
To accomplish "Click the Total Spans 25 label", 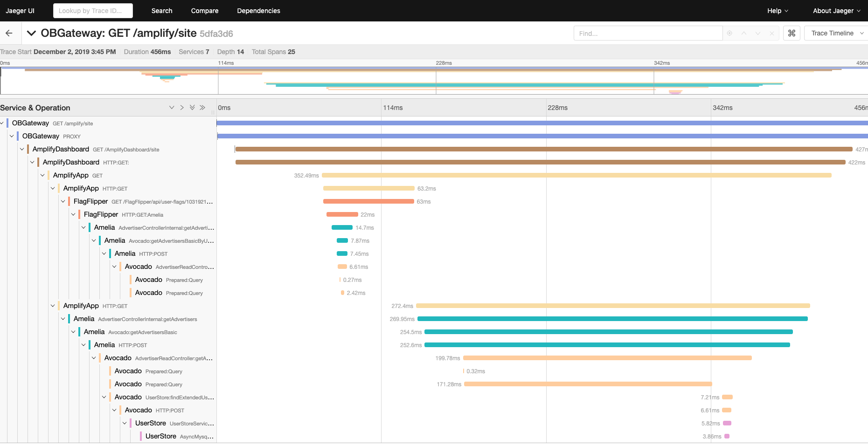I will (273, 52).
